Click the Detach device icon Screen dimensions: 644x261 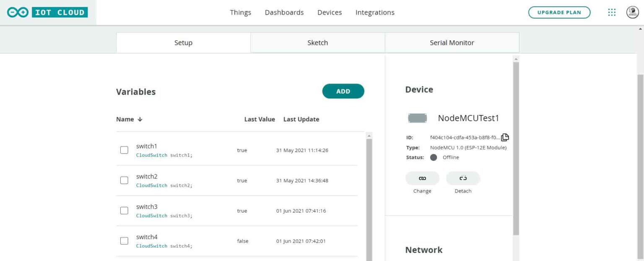463,178
